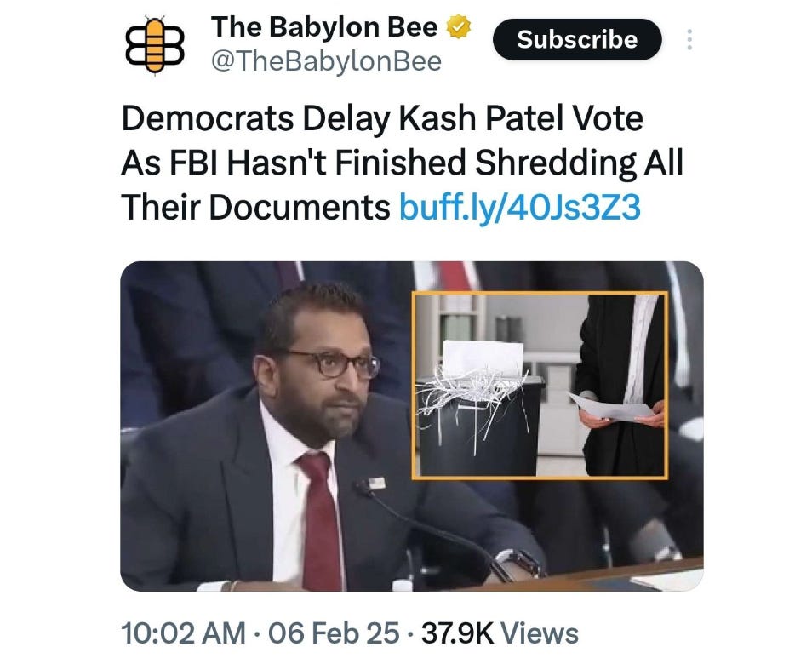Open the 37.9K view count
The width and height of the screenshot is (812, 664).
point(458,633)
